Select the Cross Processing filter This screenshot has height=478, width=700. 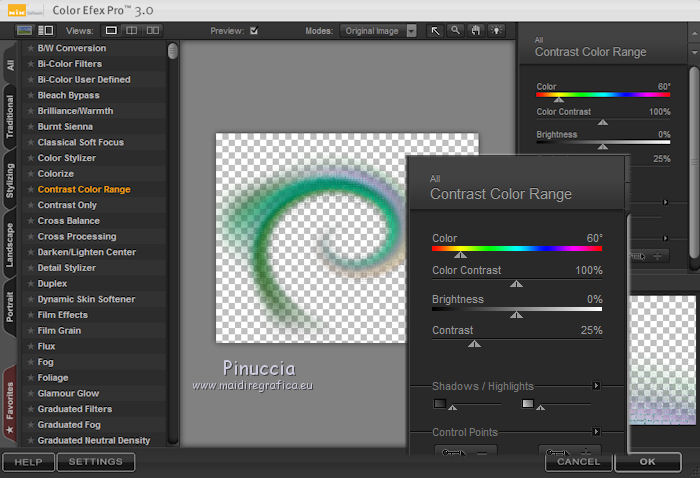pyautogui.click(x=77, y=237)
